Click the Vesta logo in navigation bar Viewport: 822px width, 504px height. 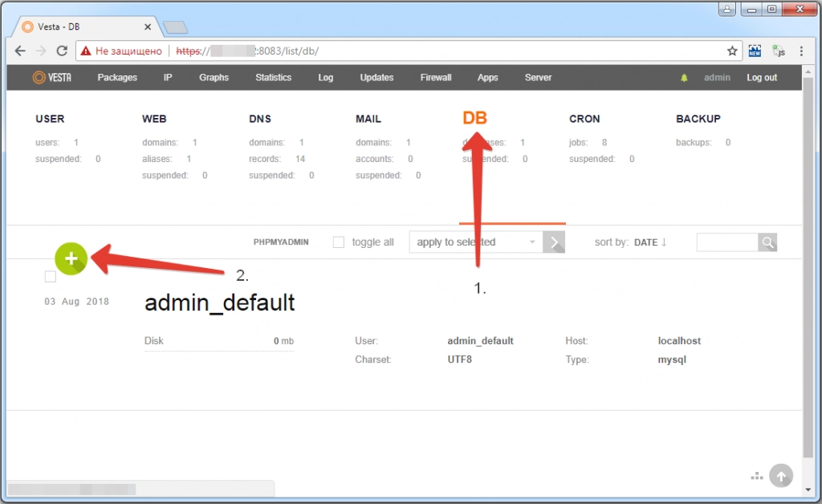[50, 78]
